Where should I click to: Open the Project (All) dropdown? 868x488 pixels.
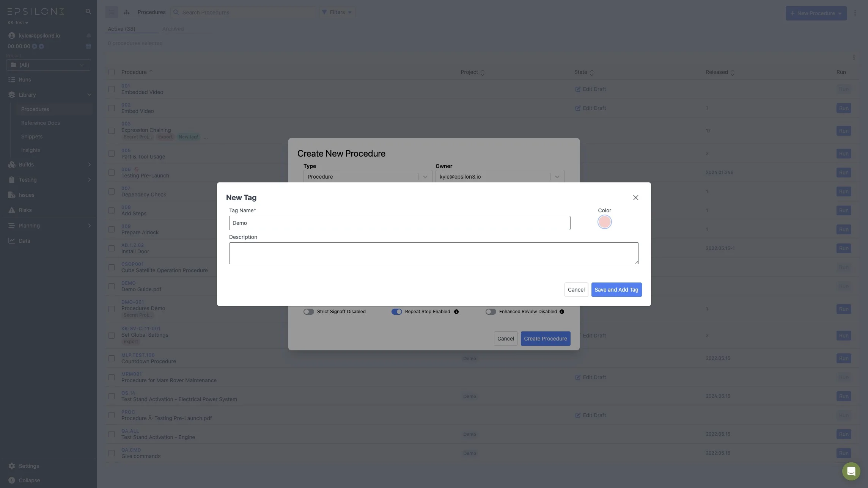tap(49, 65)
